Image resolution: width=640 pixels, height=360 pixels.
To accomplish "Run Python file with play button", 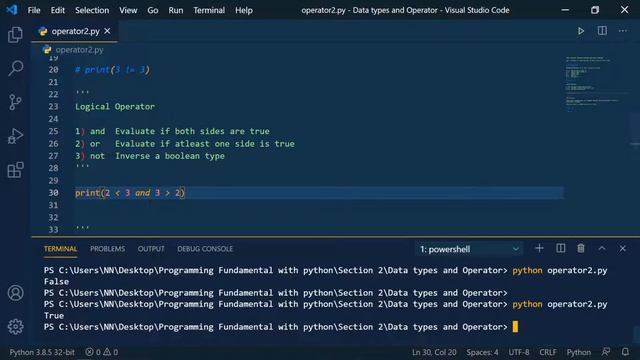I will click(580, 31).
